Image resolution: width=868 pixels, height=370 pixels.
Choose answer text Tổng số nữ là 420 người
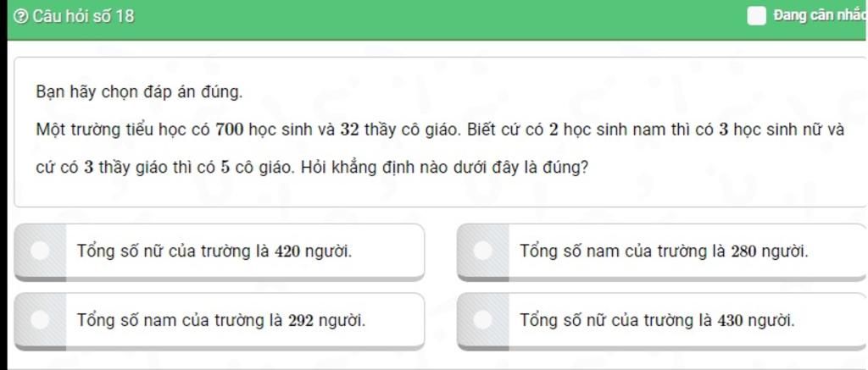click(214, 251)
